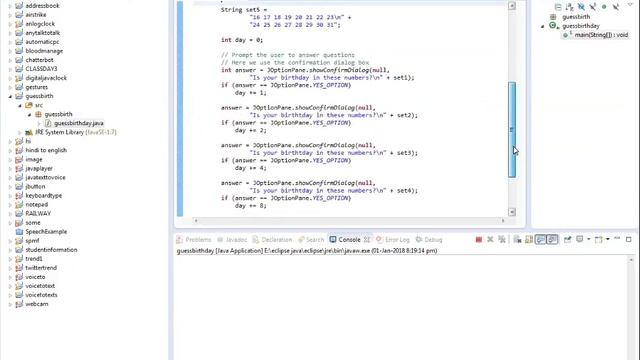Image resolution: width=640 pixels, height=360 pixels.
Task: Click Remove All Terminated Launches double-X icon
Action: [x=502, y=240]
